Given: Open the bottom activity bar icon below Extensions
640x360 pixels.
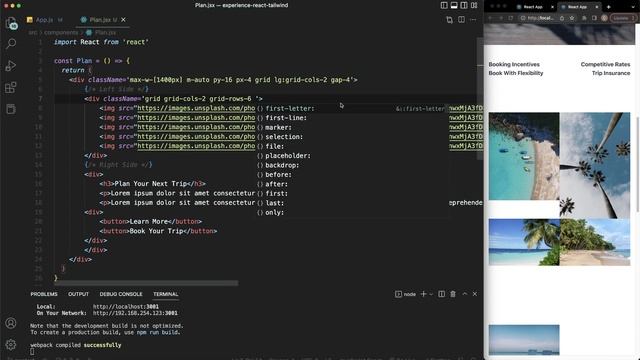Looking at the screenshot, I should pyautogui.click(x=11, y=109).
